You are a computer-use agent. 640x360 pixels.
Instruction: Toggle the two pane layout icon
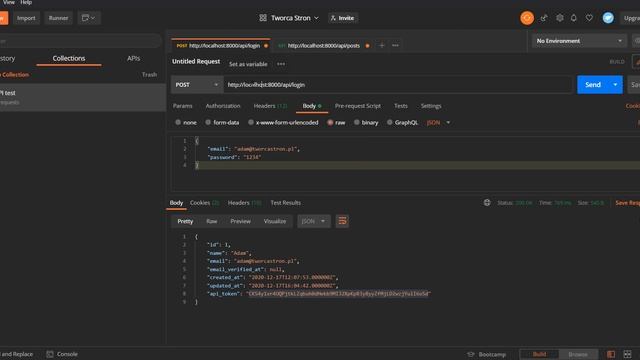(x=611, y=354)
